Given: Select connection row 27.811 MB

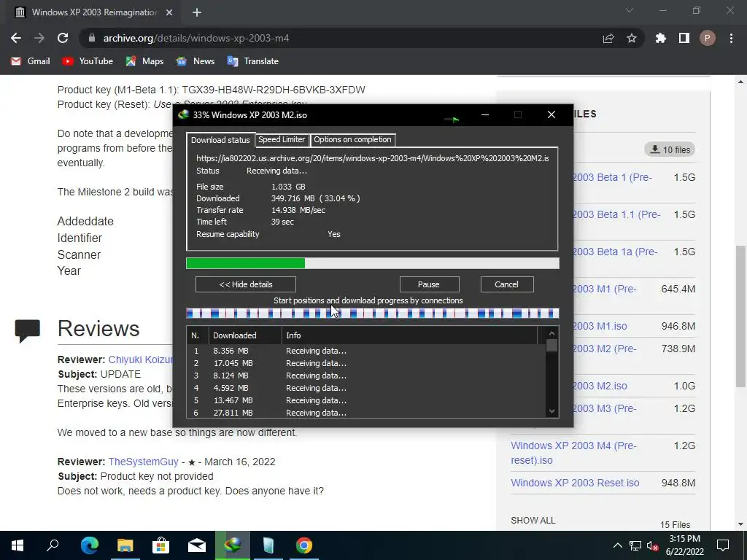Looking at the screenshot, I should 366,413.
